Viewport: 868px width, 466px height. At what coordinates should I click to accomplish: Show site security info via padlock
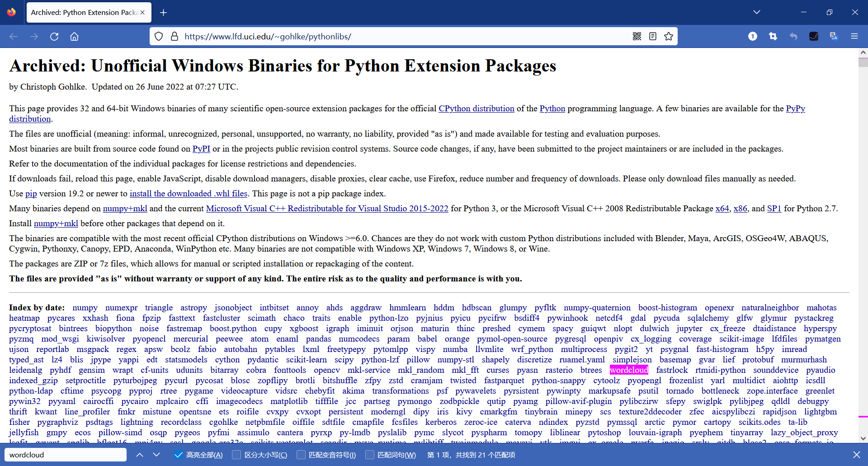coord(175,36)
